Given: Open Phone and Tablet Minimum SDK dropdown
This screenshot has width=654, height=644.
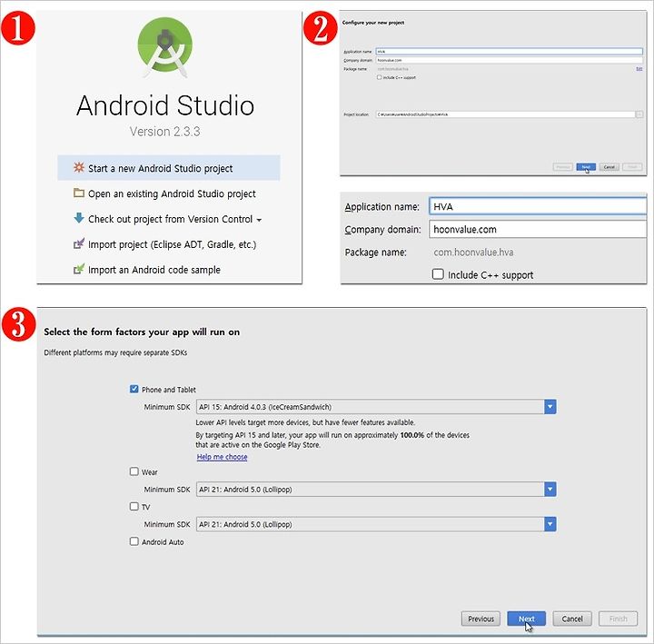Looking at the screenshot, I should pos(550,407).
